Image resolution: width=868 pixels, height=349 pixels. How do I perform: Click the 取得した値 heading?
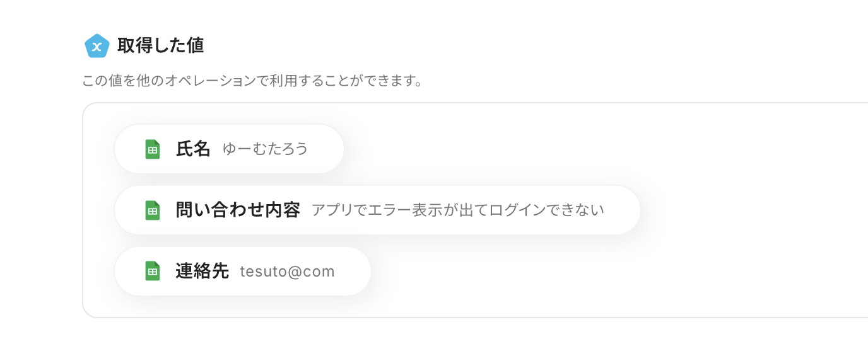[160, 46]
